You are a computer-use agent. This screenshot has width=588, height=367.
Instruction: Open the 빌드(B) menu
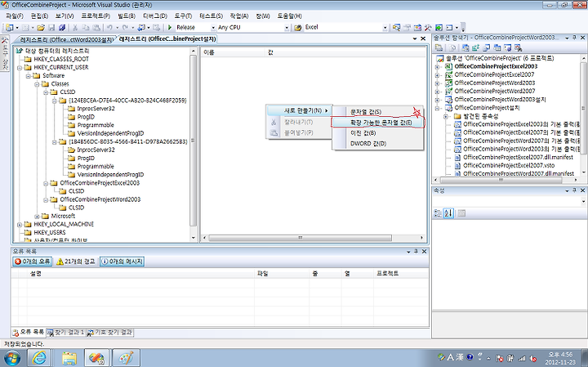[x=127, y=16]
